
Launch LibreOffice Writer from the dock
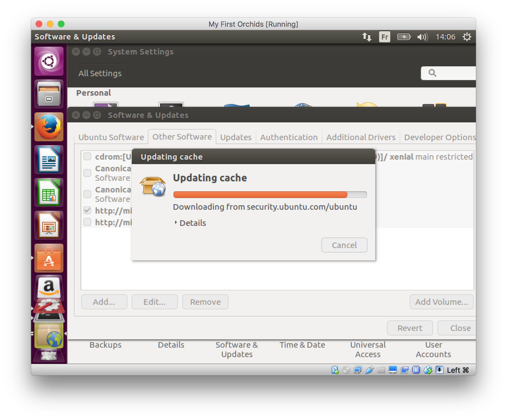(49, 160)
